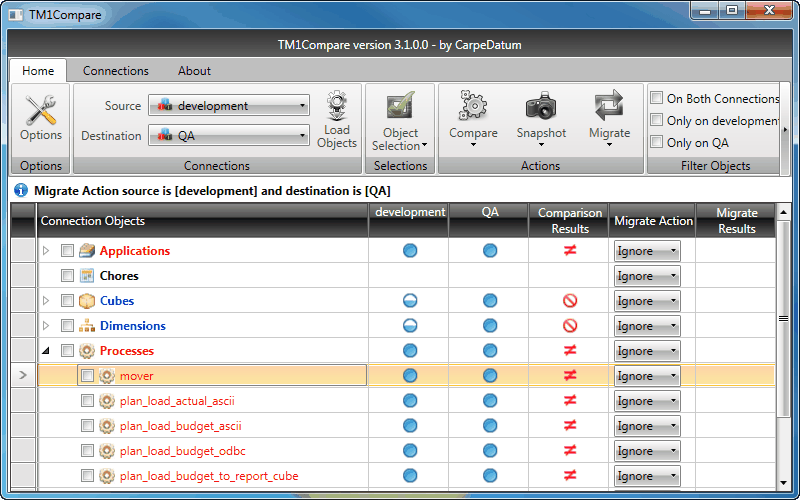Click the Processes gear icon
800x500 pixels.
[x=87, y=351]
